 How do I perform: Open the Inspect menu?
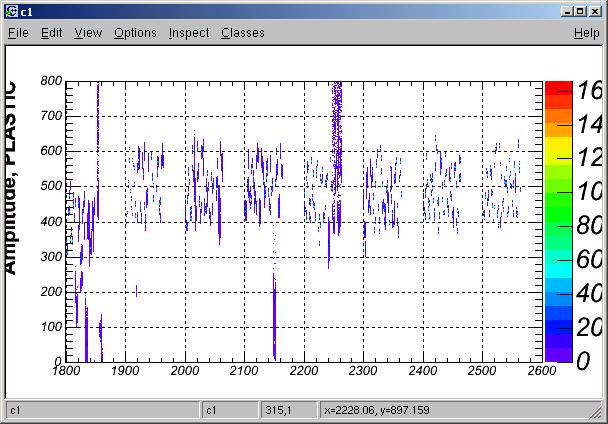189,33
